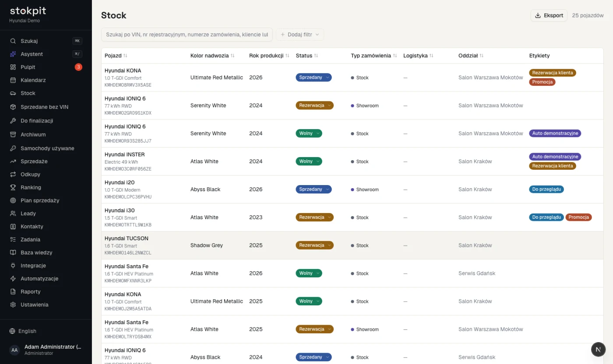Viewport: 613px width, 364px height.
Task: Sort by Status column header
Action: click(307, 56)
